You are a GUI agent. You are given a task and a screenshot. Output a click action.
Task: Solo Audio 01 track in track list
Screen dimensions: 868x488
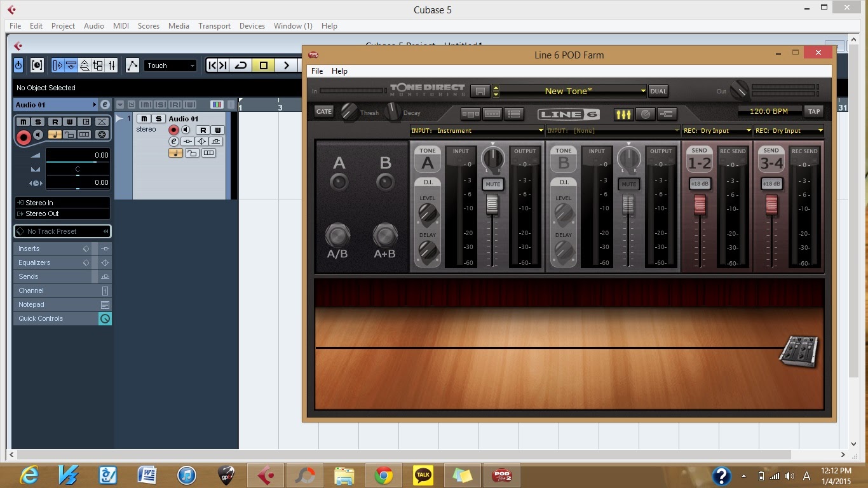159,119
